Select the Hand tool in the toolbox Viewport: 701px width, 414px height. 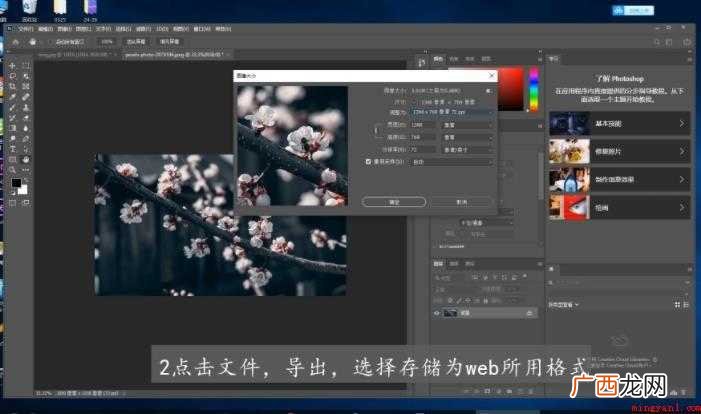click(25, 160)
